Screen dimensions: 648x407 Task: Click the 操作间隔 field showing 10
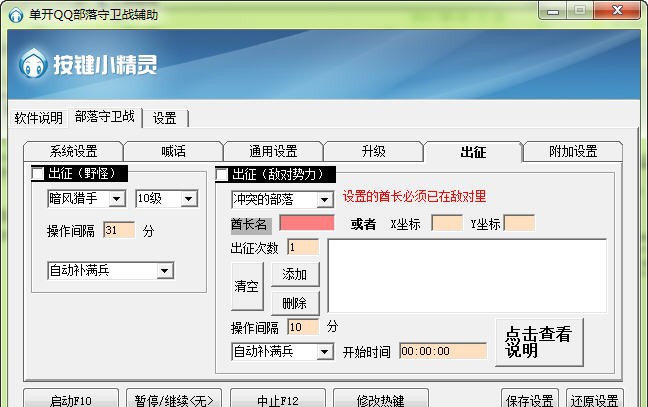click(x=303, y=327)
